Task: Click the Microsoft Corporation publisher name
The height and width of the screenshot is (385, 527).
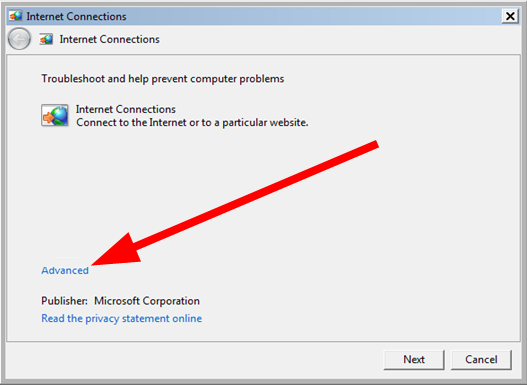Action: [x=147, y=301]
